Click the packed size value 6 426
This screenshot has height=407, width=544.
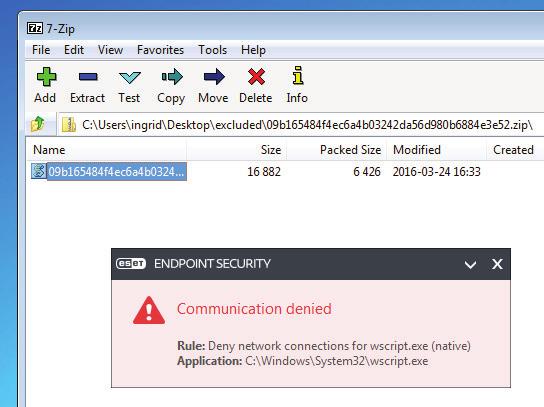pos(367,171)
